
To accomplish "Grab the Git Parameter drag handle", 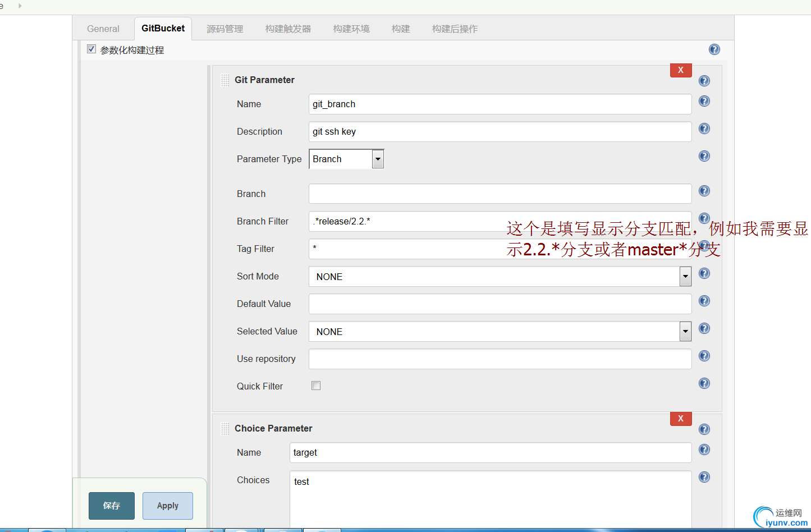I will coord(225,80).
